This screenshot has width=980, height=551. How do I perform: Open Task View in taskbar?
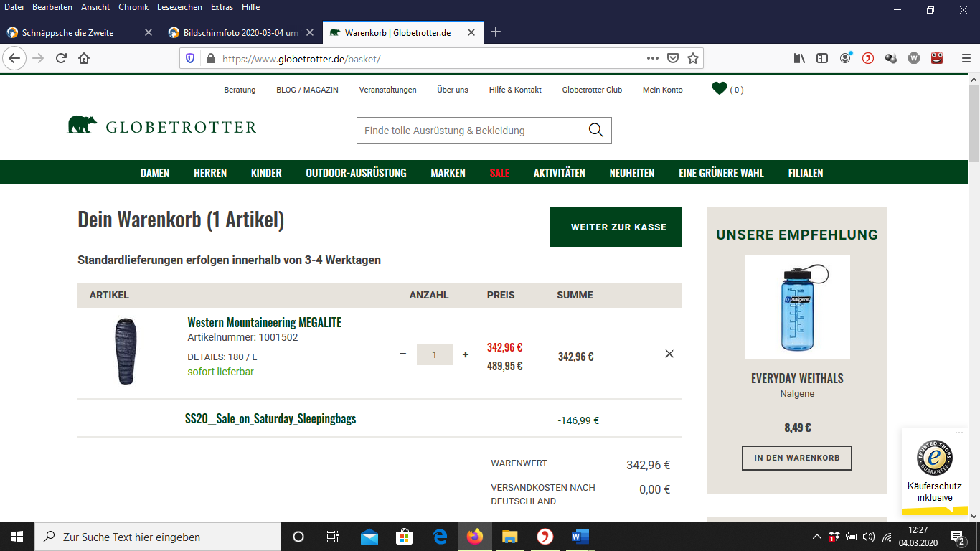(x=333, y=537)
